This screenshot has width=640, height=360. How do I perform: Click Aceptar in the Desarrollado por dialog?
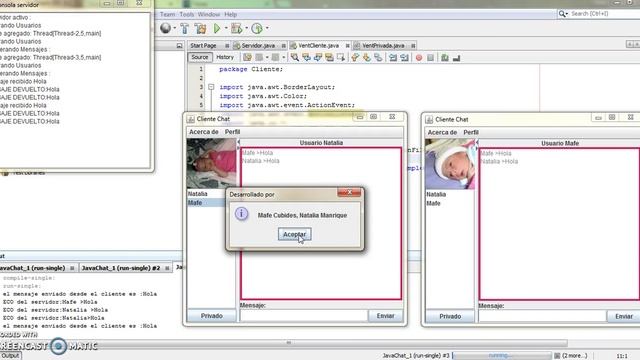tap(294, 234)
